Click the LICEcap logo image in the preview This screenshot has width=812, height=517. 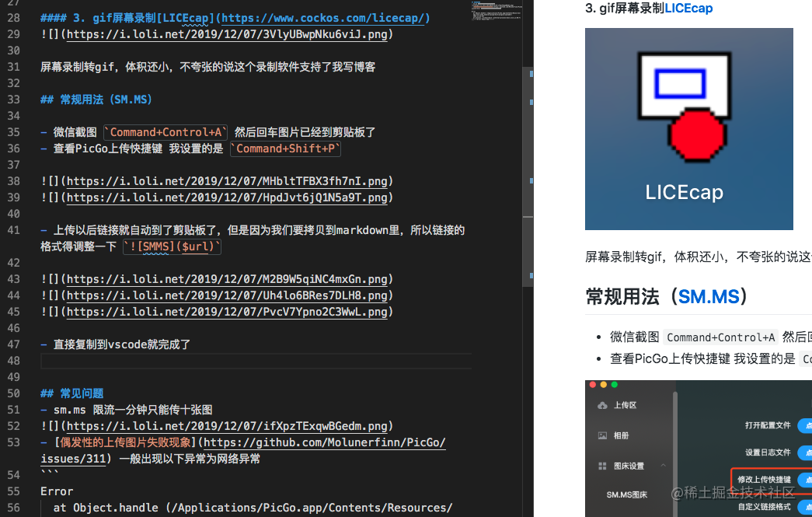point(688,128)
